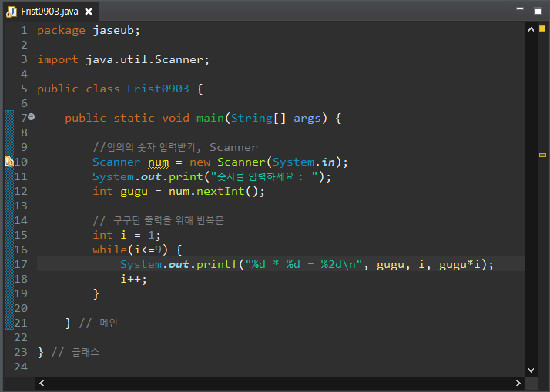Image resolution: width=550 pixels, height=392 pixels.
Task: Click line number 24 in the gutter
Action: (x=21, y=367)
